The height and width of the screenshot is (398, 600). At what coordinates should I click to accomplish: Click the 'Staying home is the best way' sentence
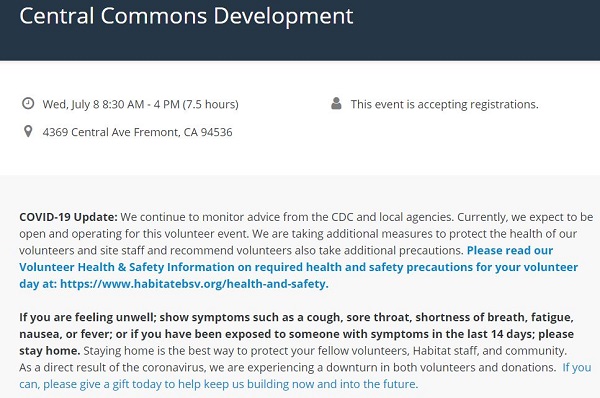[x=325, y=351]
